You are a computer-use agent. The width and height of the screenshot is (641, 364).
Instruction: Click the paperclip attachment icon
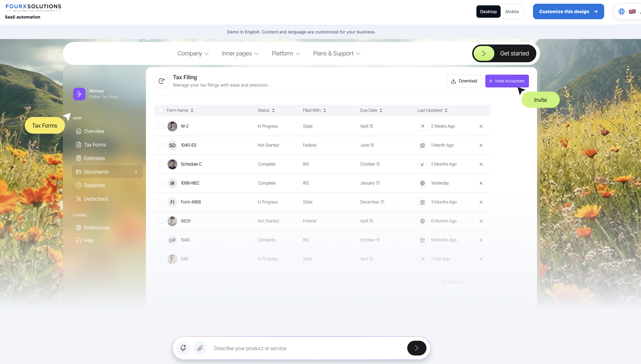point(200,348)
